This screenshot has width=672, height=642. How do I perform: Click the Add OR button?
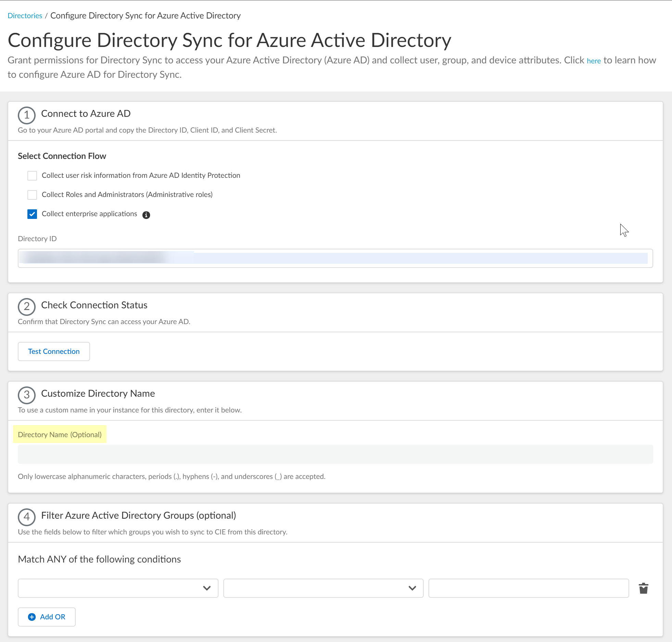point(47,617)
